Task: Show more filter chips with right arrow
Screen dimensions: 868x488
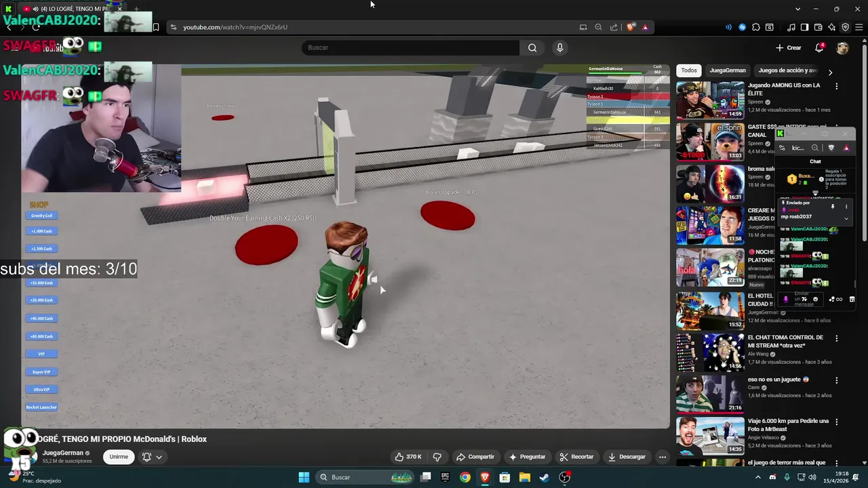Action: [830, 72]
